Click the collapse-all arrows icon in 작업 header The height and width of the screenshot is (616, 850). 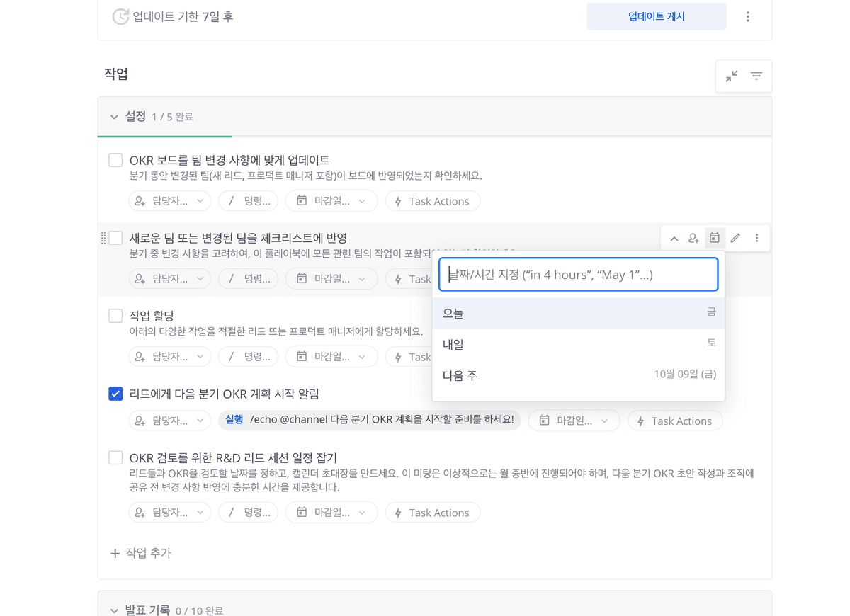pyautogui.click(x=731, y=76)
